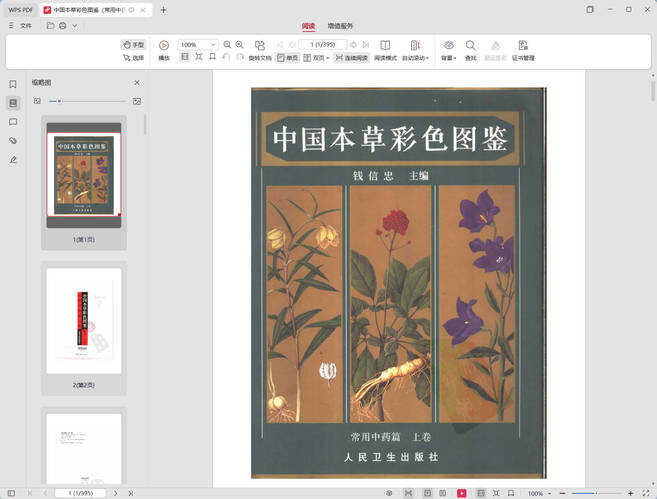Screen dimensions: 657x499
Task: Open the attachments panel in sidebar
Action: tap(13, 140)
